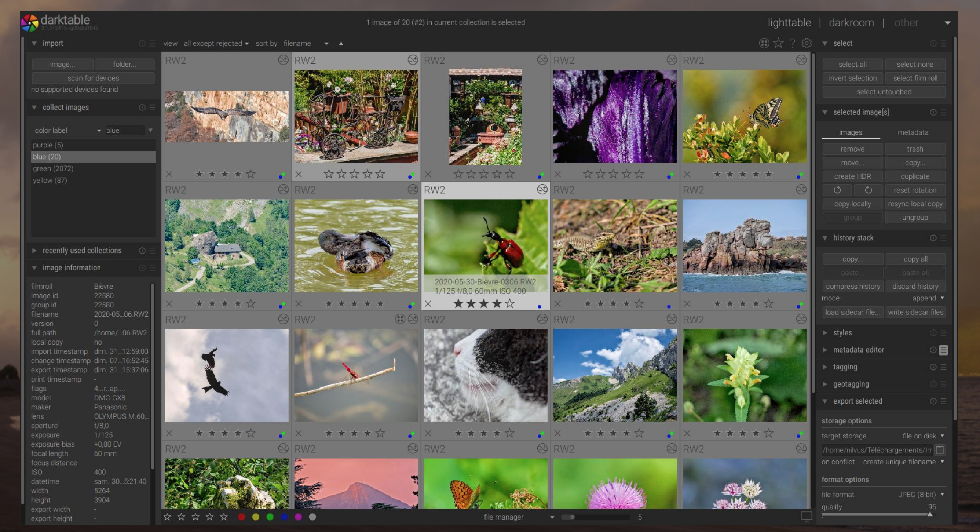The height and width of the screenshot is (532, 980).
Task: Collapse the image information module
Action: [34, 267]
